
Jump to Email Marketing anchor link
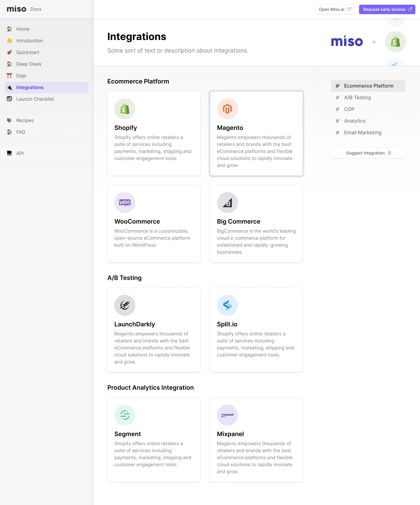(x=368, y=133)
